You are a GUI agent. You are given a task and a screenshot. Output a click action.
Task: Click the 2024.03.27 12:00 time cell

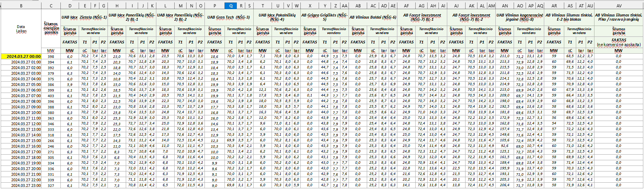26,124
